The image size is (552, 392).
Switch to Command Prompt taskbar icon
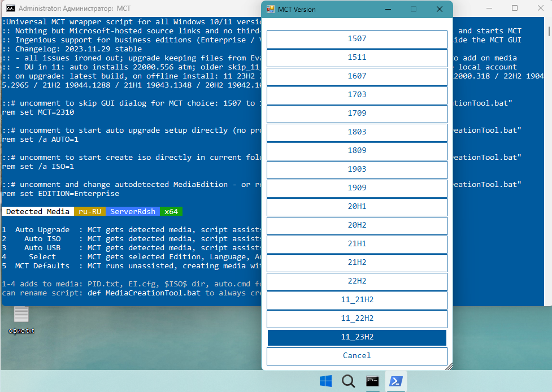coord(372,381)
